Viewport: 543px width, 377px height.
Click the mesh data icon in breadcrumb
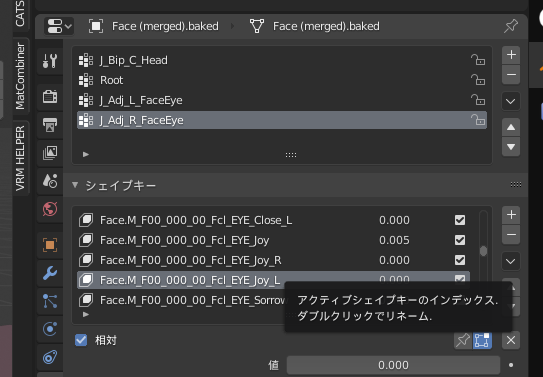tap(257, 26)
